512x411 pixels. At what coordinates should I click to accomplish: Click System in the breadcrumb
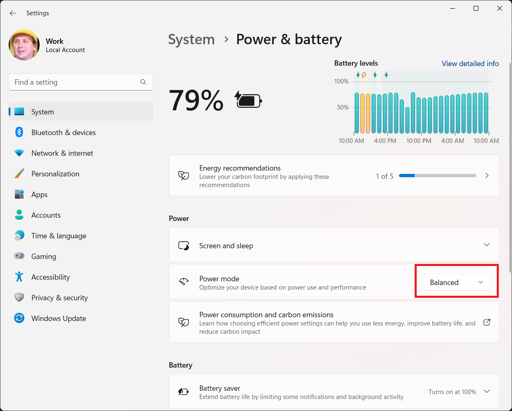pyautogui.click(x=191, y=39)
